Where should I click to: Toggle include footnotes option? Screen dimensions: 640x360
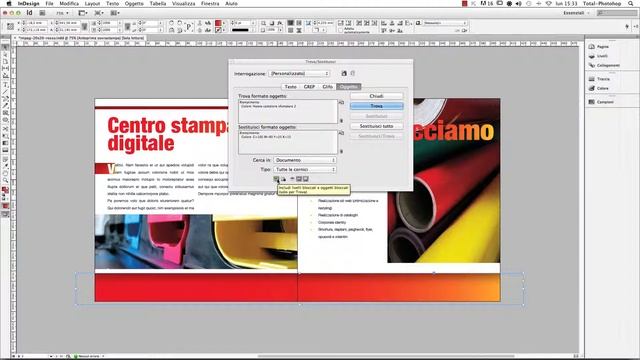click(x=306, y=179)
